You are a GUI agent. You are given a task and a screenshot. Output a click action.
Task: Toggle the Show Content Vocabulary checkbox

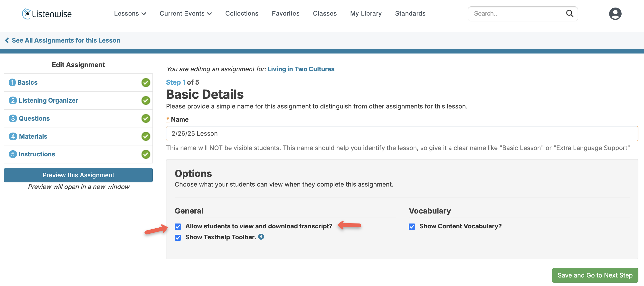(x=412, y=227)
